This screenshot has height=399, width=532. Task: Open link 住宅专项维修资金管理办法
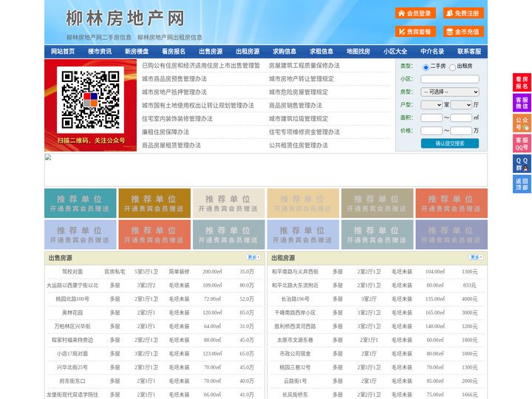(x=304, y=132)
